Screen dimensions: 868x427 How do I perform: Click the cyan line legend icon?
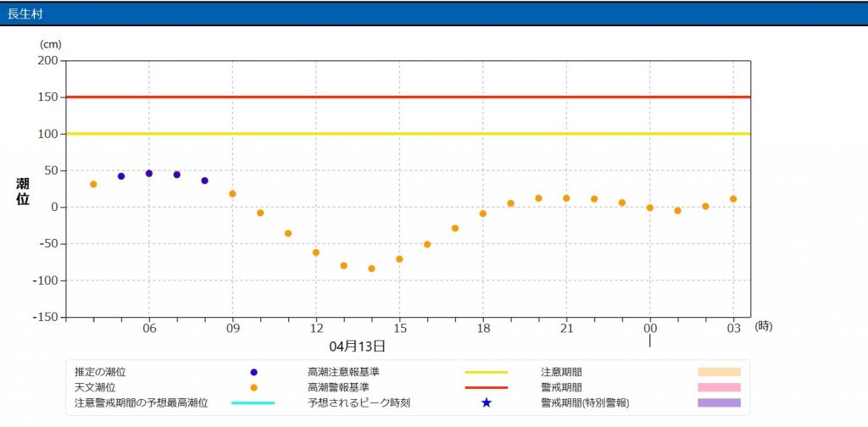tap(253, 403)
